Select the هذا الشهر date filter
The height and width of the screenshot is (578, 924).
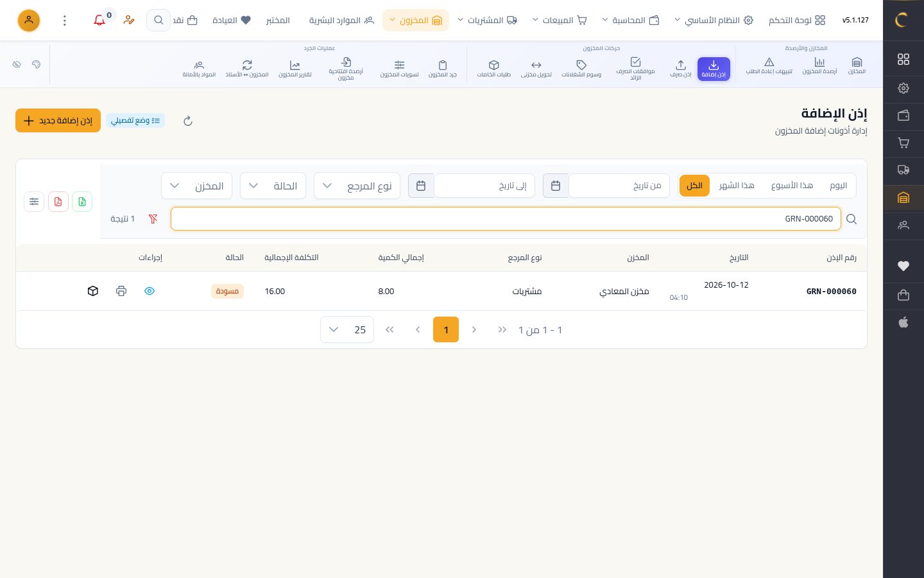coord(737,186)
